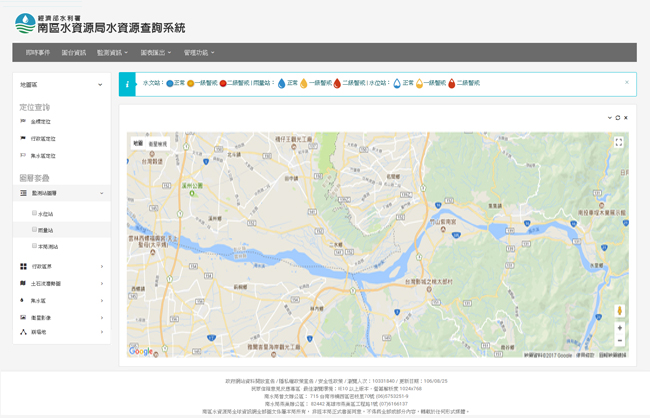This screenshot has width=650, height=418.
Task: Click the refresh icon on map panel
Action: [617, 117]
